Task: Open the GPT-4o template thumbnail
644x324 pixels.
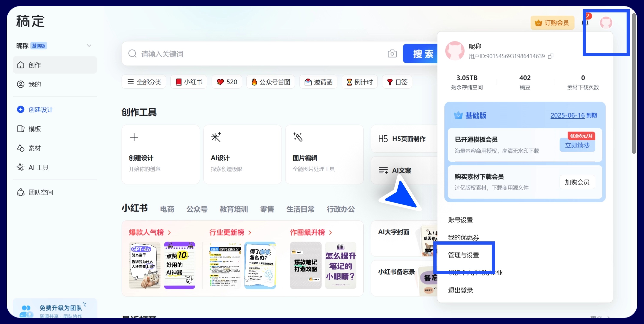Action: point(144,265)
